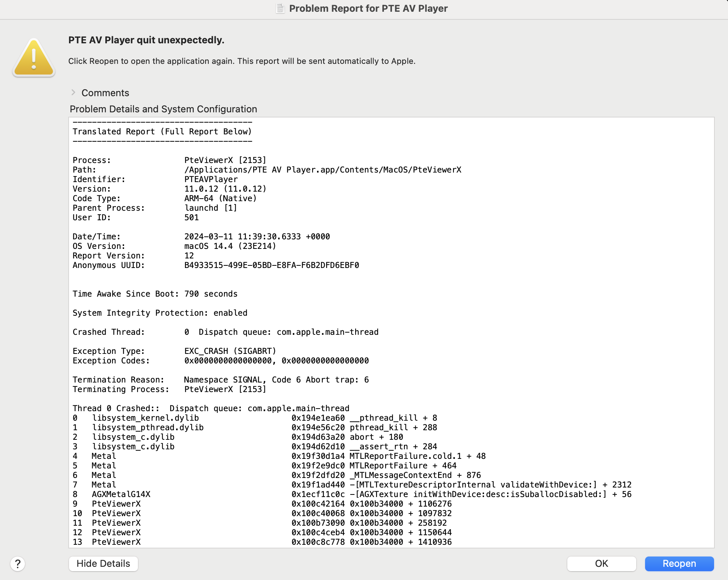The height and width of the screenshot is (580, 728).
Task: Click the OK button
Action: tap(601, 563)
